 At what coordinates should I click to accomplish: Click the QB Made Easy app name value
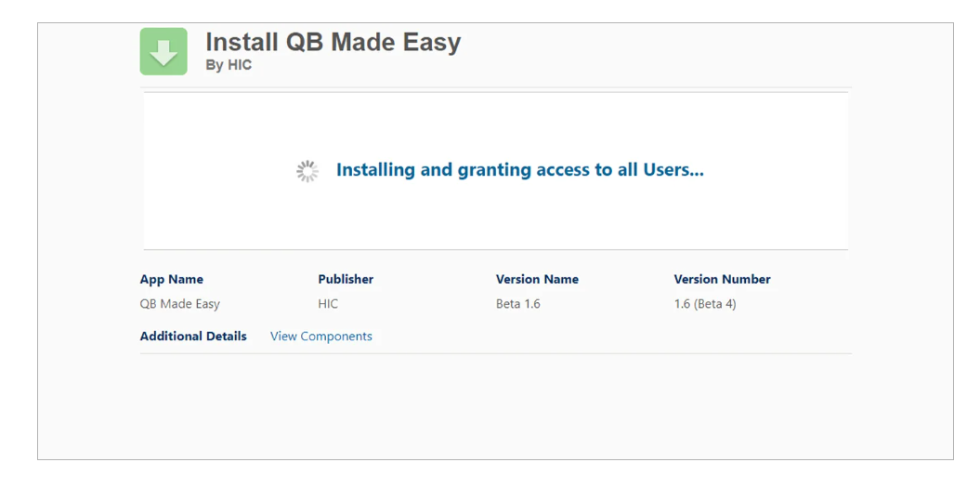click(180, 304)
